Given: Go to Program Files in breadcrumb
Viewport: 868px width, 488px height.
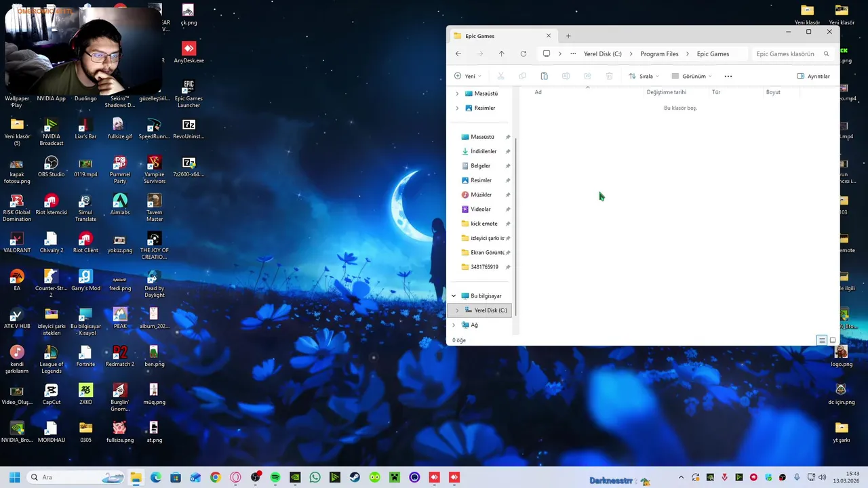Looking at the screenshot, I should (659, 54).
